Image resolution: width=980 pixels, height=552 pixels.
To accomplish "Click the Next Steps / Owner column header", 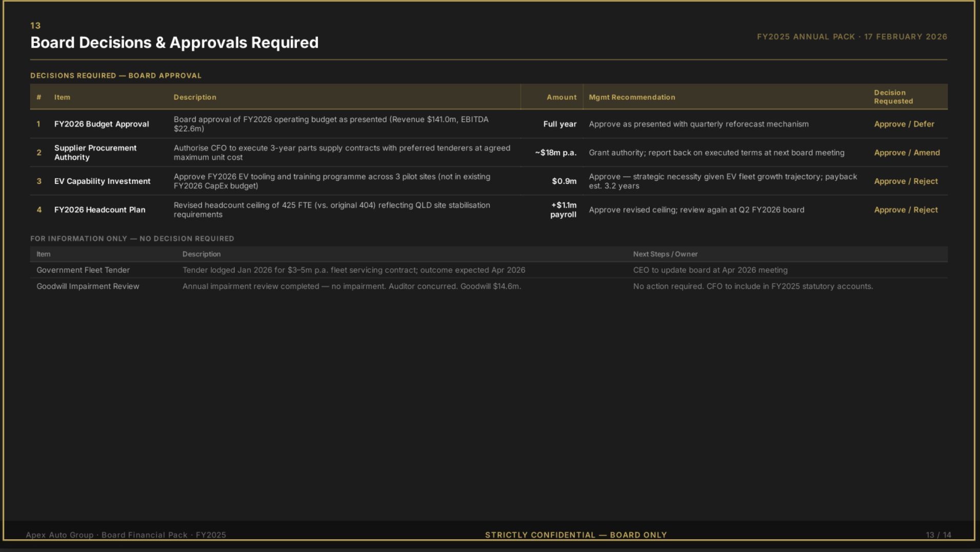I will pyautogui.click(x=665, y=254).
